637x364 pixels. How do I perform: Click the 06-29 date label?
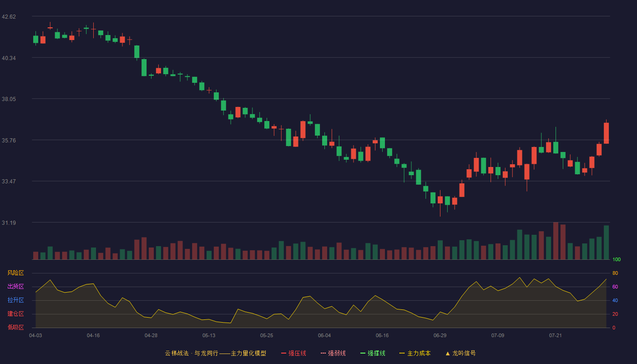[440, 335]
